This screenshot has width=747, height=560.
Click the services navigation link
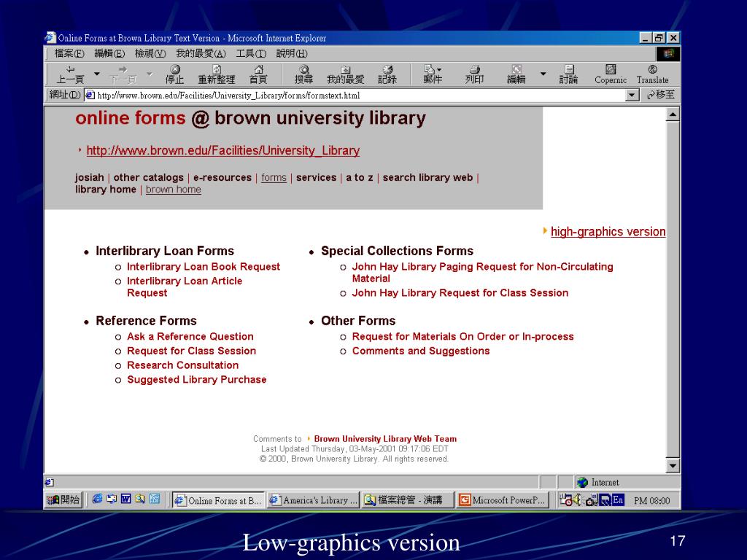coord(317,178)
